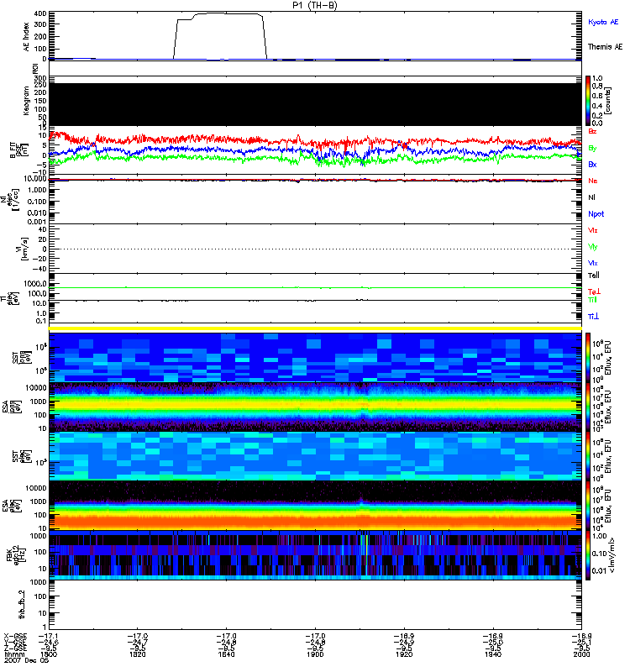Click the 1820 time tick label
Screen dimensions: 630x672
click(x=137, y=654)
